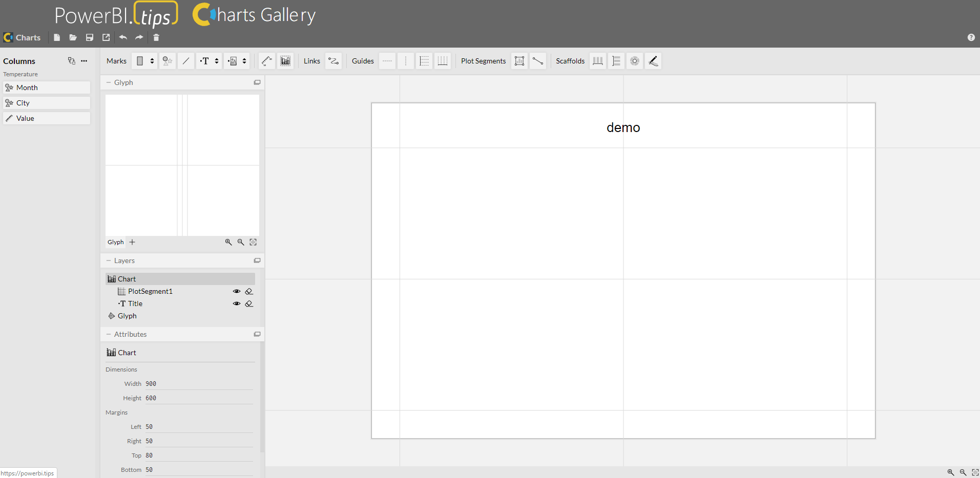This screenshot has height=478, width=980.
Task: Select the Polar scaffold icon
Action: [635, 61]
